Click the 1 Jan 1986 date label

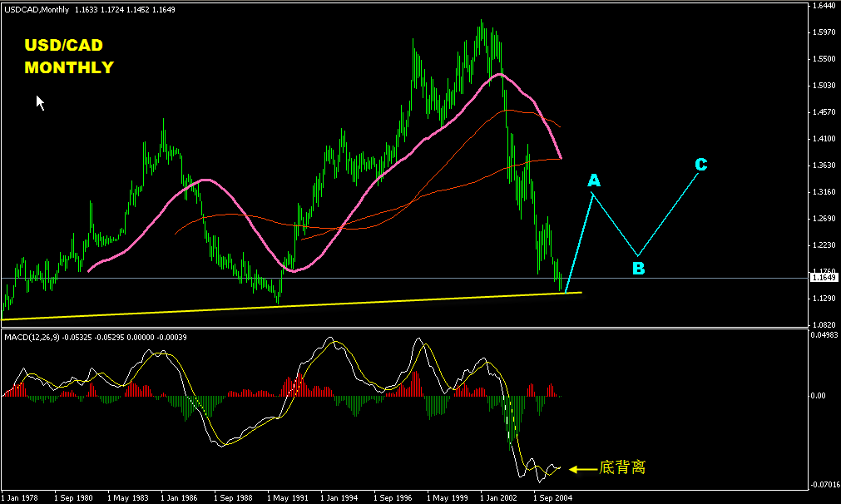(x=179, y=497)
